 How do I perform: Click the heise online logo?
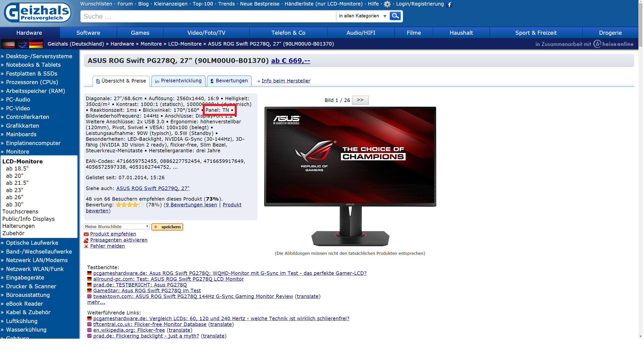[613, 44]
